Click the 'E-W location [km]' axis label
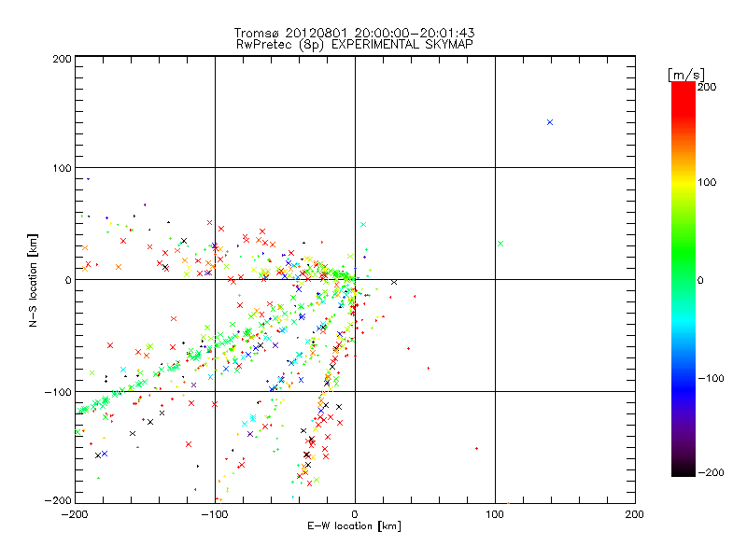Viewport: 747px width, 560px height. click(x=354, y=525)
